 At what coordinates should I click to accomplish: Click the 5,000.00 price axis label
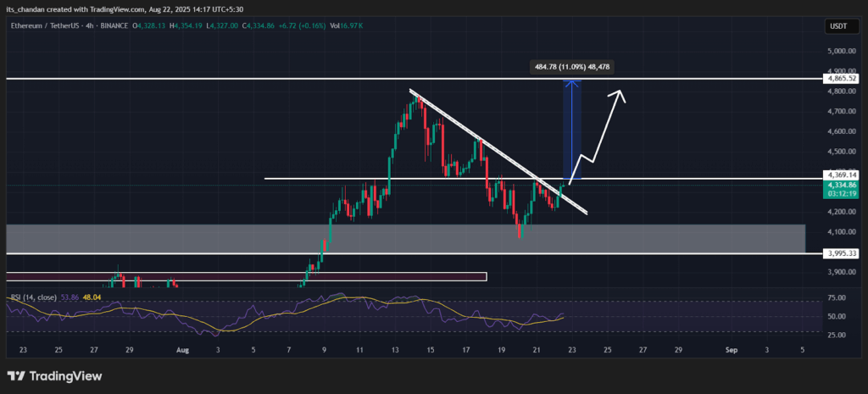(x=842, y=51)
